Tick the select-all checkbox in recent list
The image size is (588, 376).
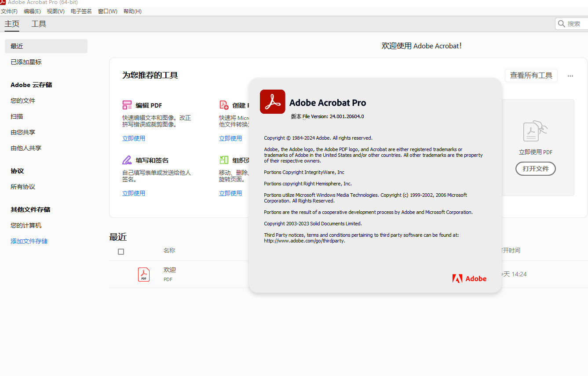pyautogui.click(x=121, y=252)
